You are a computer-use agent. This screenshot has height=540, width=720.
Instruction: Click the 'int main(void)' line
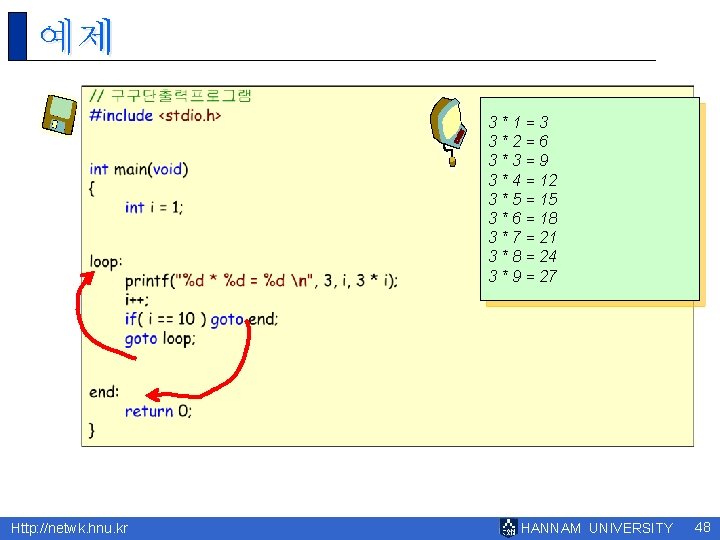tap(139, 169)
